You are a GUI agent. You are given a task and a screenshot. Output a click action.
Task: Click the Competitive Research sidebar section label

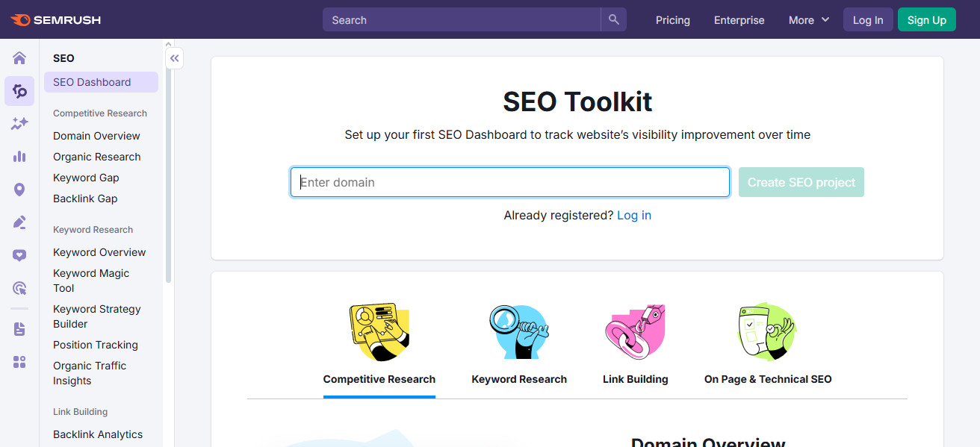[x=100, y=113]
